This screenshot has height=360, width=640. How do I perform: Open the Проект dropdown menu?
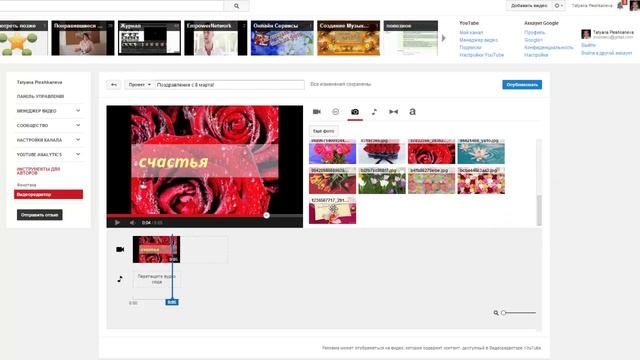[x=139, y=84]
